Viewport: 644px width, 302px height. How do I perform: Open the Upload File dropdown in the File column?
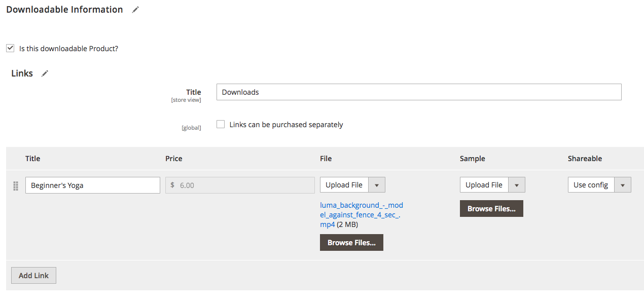coord(376,184)
